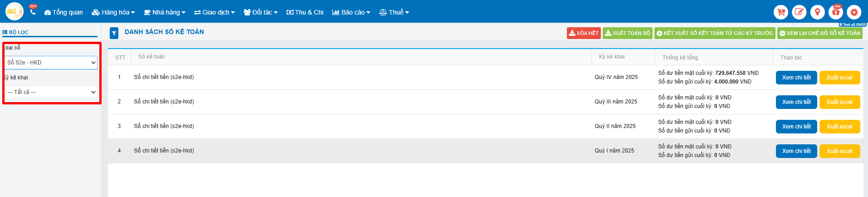
Task: Open the gift box new icon
Action: pos(835,12)
